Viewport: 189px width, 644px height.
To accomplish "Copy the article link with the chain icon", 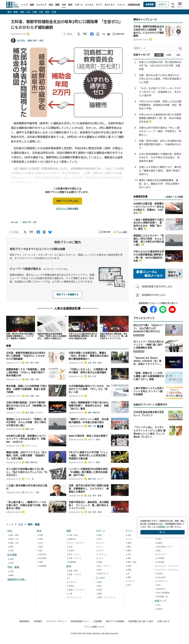I will (x=103, y=34).
